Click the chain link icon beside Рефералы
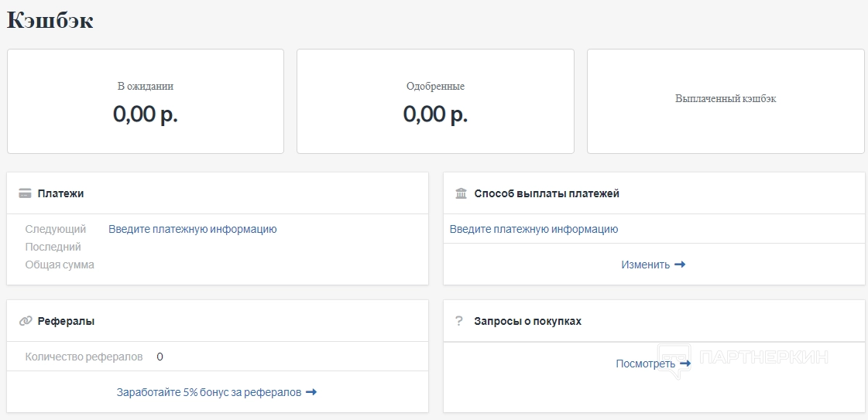 pos(25,321)
